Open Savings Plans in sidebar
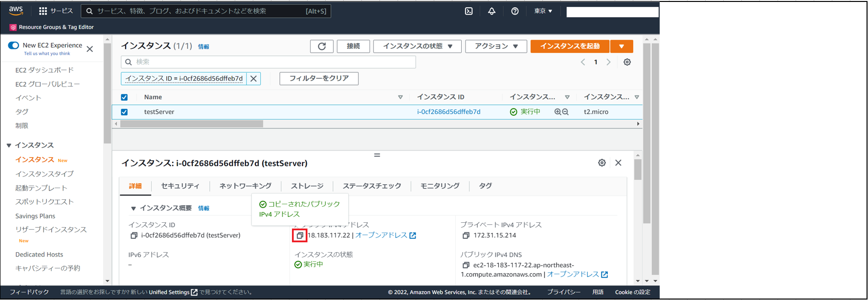 [35, 216]
